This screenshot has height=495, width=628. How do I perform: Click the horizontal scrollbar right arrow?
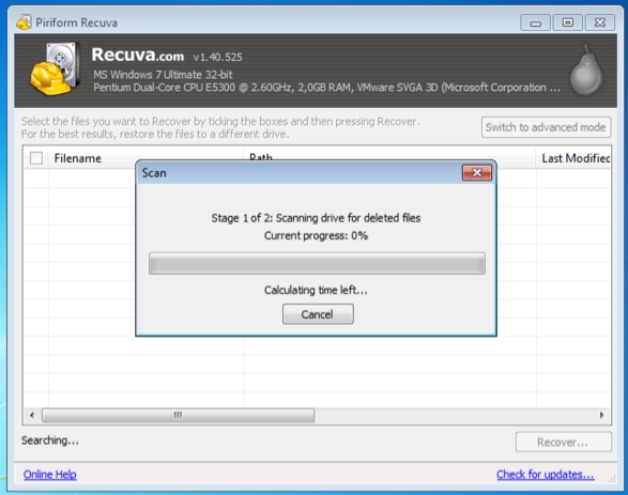602,415
